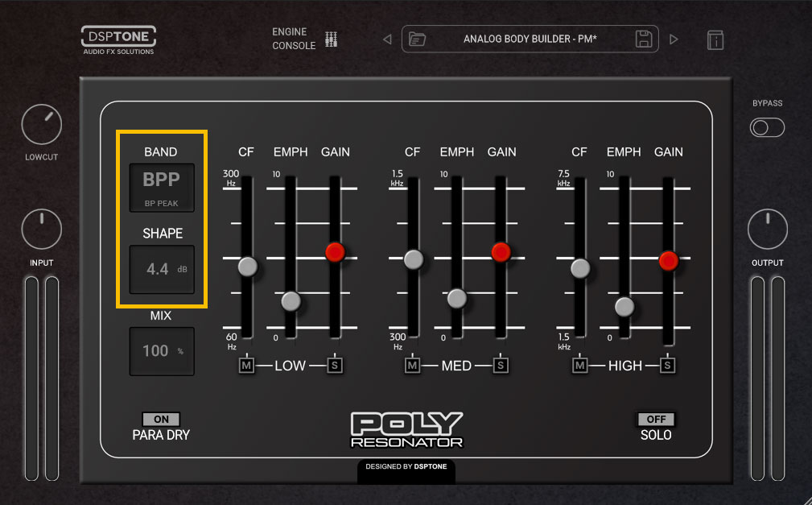
Task: Click the LOW band red GAIN handle
Action: [335, 252]
